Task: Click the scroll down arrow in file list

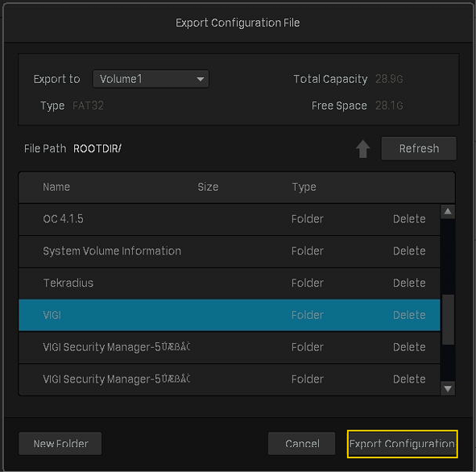Action: pos(448,388)
